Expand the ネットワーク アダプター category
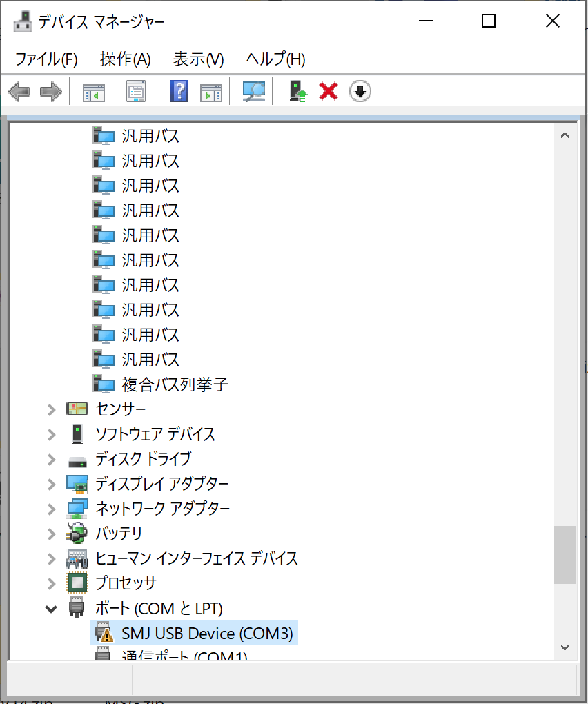This screenshot has height=704, width=588. 51,509
